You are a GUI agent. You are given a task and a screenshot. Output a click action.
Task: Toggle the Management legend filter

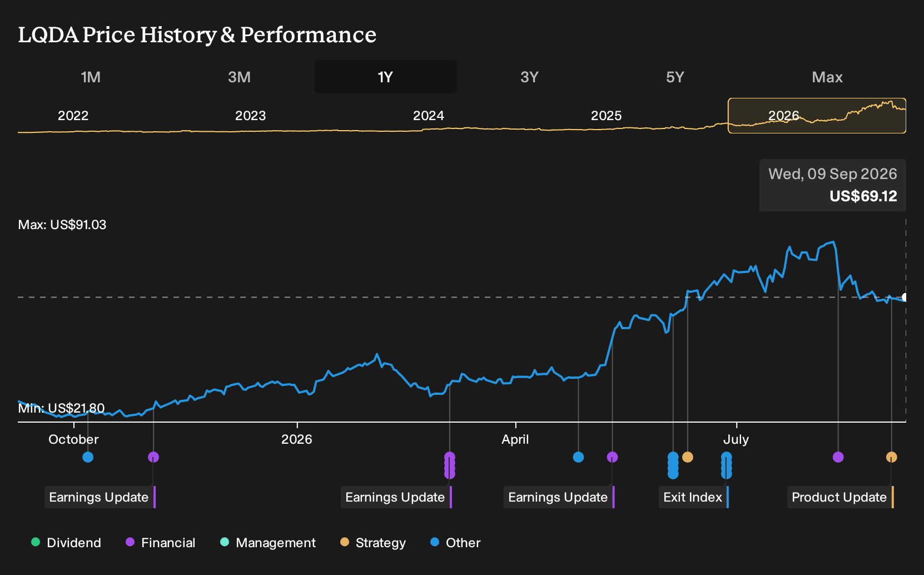coord(267,543)
